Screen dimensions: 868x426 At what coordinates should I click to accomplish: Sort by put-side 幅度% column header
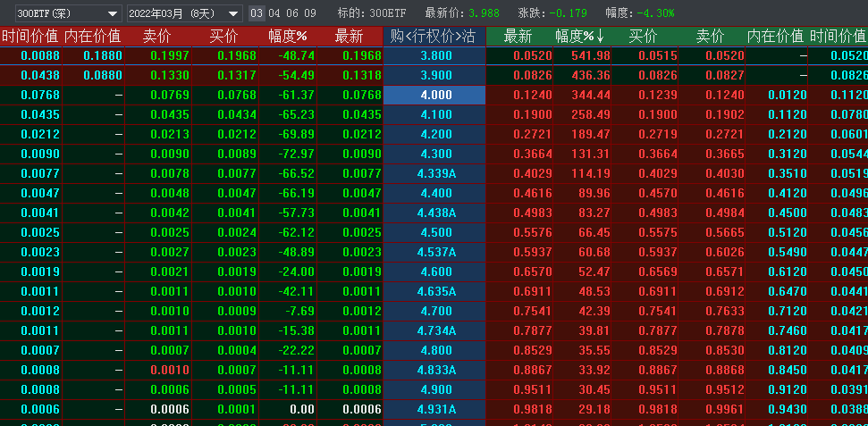[x=579, y=37]
